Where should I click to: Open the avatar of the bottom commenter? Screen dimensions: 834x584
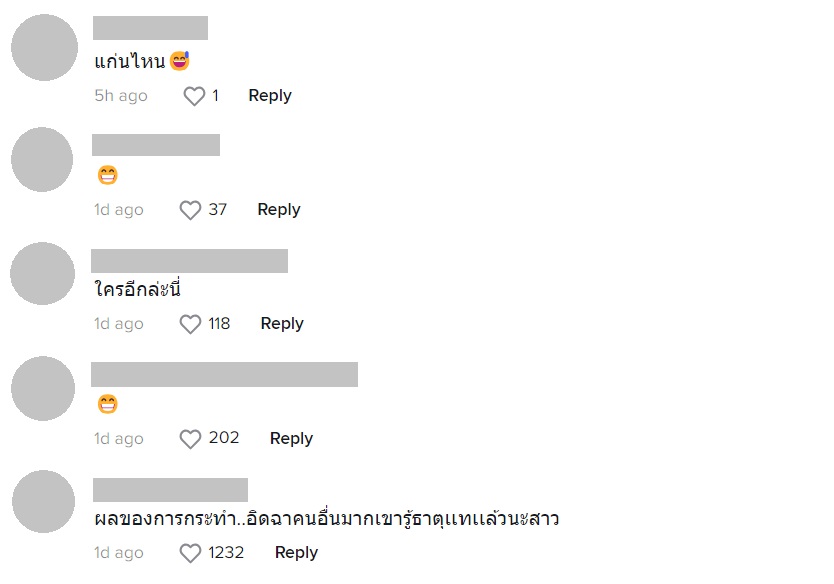tap(42, 501)
